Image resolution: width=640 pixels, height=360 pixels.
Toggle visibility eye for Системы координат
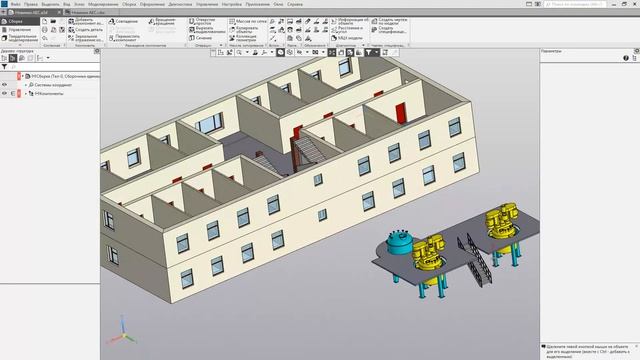pos(4,85)
